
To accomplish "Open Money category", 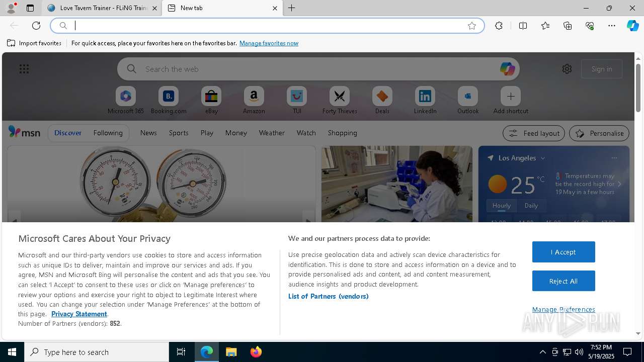I will tap(236, 133).
